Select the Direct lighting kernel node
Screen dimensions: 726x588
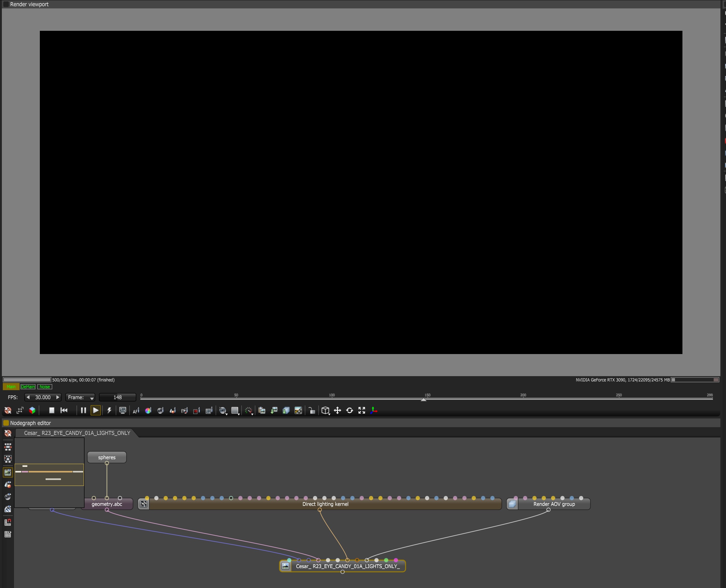click(x=325, y=504)
